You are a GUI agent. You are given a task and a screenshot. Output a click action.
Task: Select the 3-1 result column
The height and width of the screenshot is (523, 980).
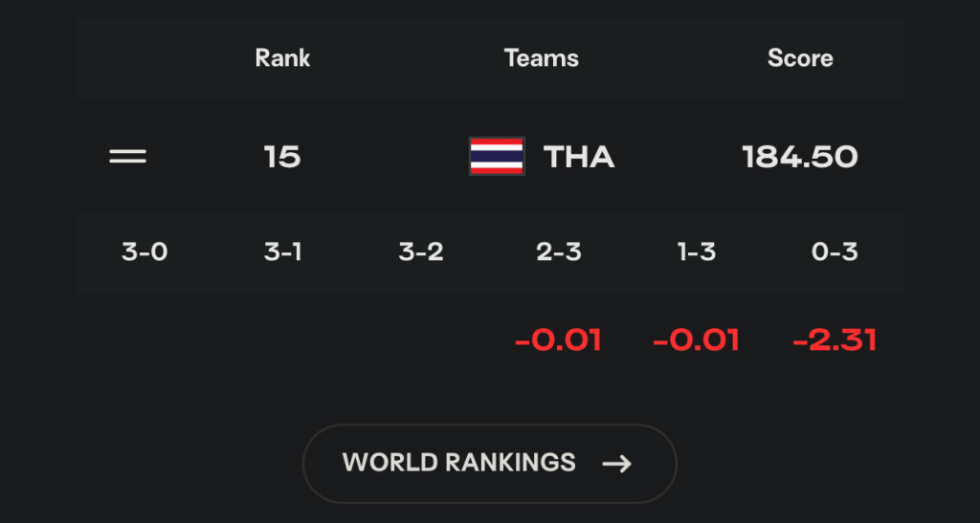pyautogui.click(x=282, y=252)
